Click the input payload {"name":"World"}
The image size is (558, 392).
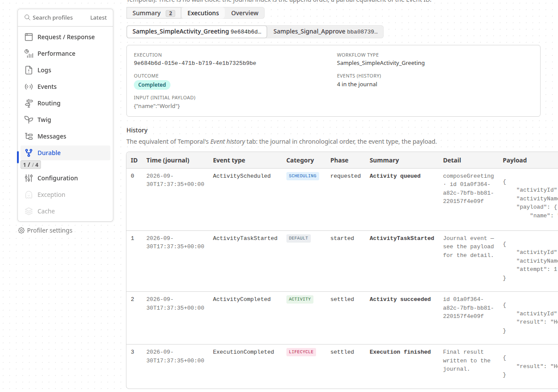click(157, 106)
